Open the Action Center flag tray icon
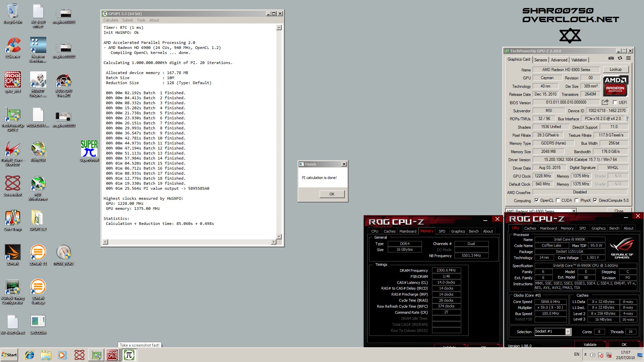The height and width of the screenshot is (362, 644). (x=601, y=355)
